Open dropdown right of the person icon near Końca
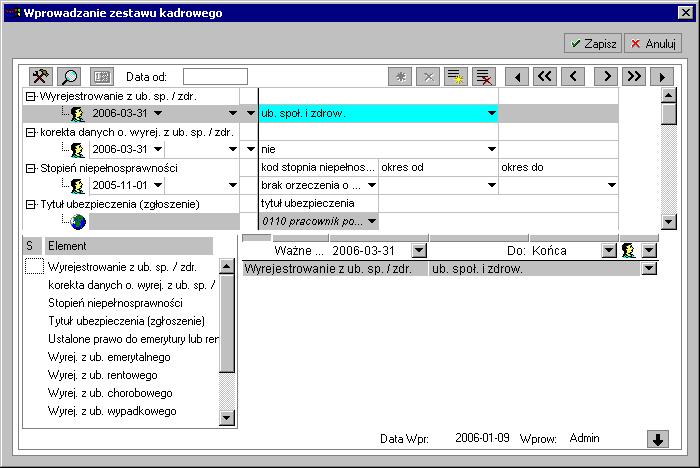The image size is (700, 468). pos(649,251)
